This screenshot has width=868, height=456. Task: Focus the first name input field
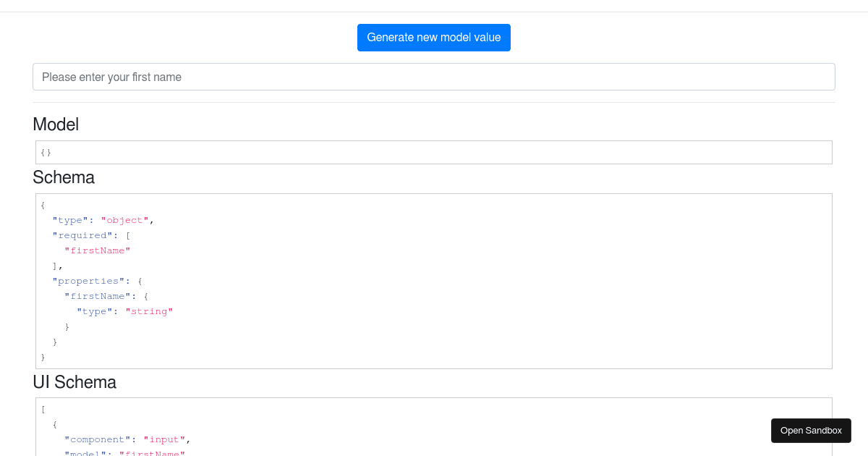(434, 77)
